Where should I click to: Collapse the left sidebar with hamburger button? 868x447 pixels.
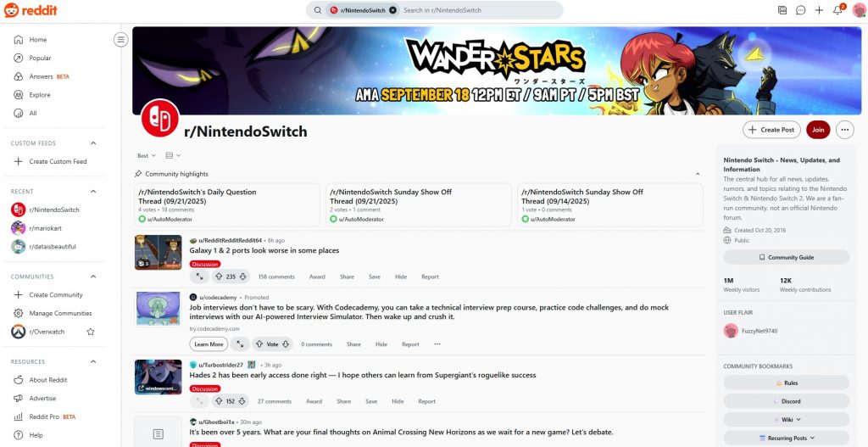(x=120, y=39)
